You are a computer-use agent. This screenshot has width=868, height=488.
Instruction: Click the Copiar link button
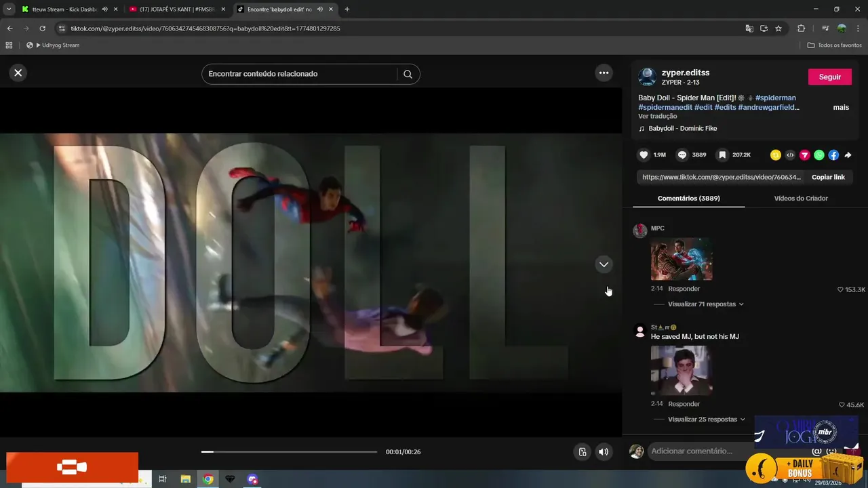828,177
